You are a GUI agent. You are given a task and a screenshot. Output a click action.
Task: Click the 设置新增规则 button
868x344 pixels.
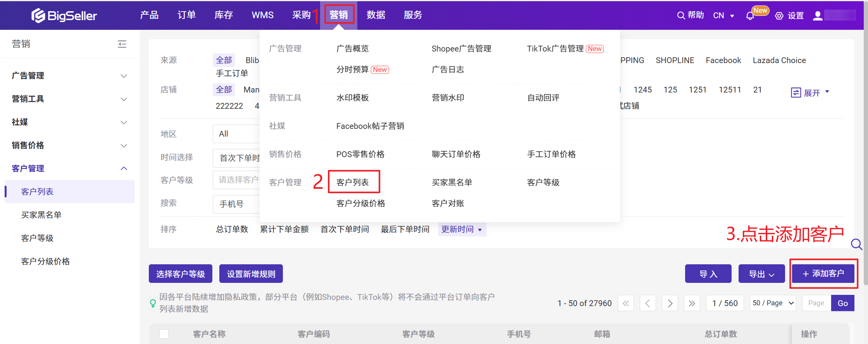251,274
